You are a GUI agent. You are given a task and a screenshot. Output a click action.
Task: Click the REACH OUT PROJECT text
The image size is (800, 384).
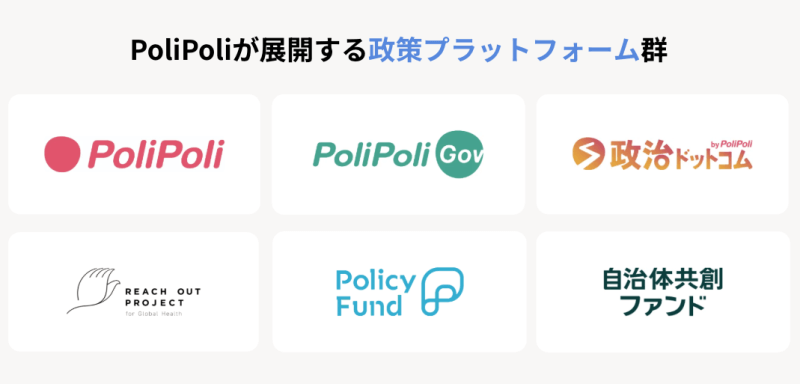(x=163, y=297)
